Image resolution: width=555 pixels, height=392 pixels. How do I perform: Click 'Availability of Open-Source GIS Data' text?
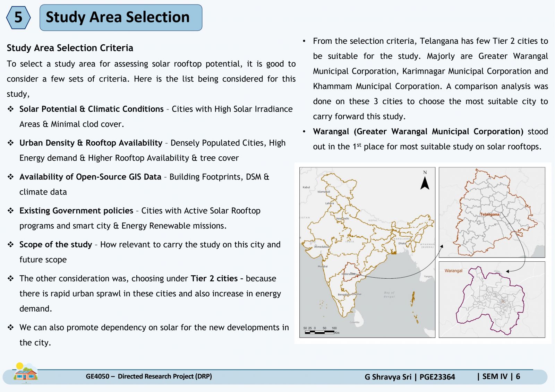(90, 177)
